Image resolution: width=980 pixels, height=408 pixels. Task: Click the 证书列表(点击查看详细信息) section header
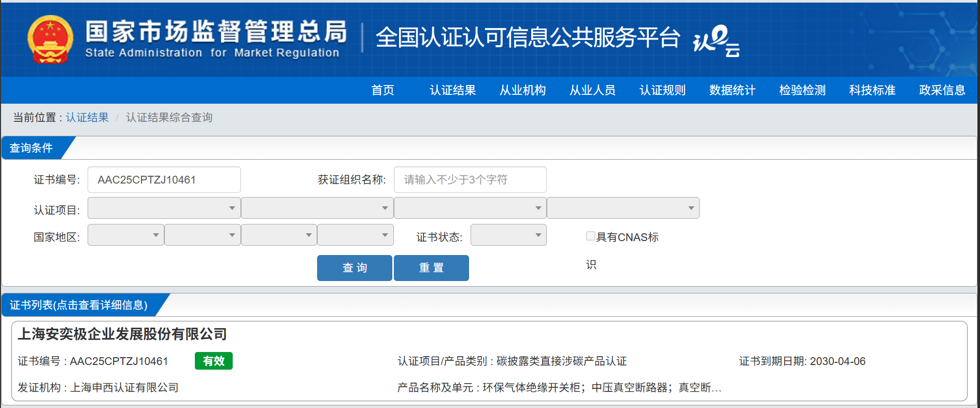pos(79,305)
